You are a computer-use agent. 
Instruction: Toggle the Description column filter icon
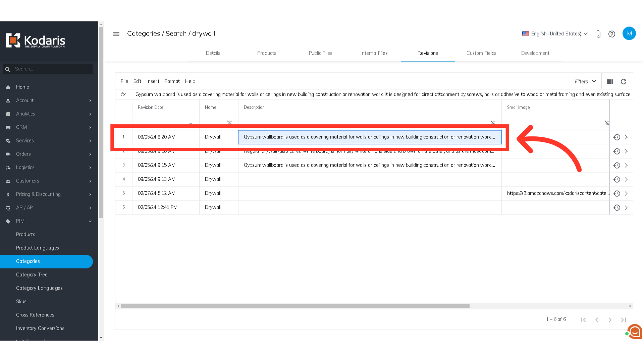point(493,123)
